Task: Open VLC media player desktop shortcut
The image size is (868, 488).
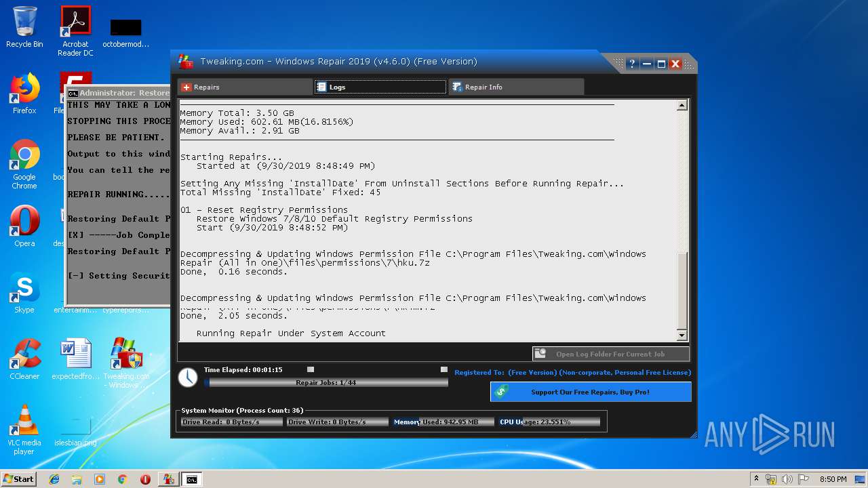Action: click(24, 430)
